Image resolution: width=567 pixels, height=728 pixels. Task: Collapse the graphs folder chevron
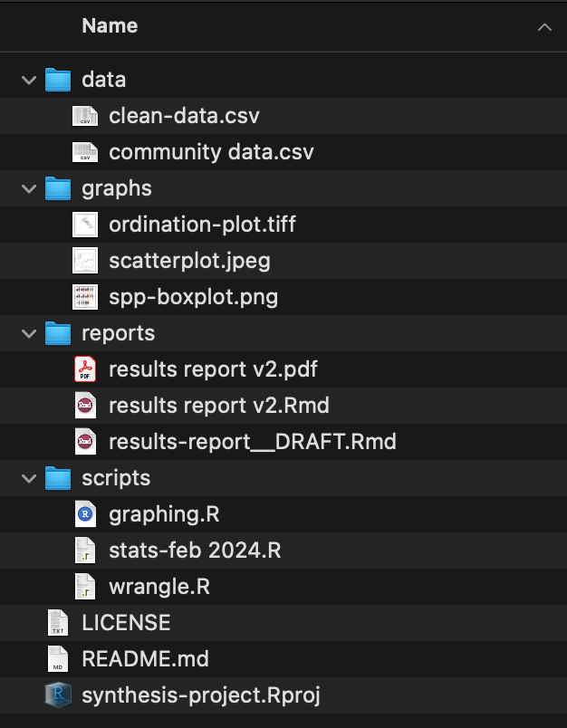pyautogui.click(x=29, y=188)
